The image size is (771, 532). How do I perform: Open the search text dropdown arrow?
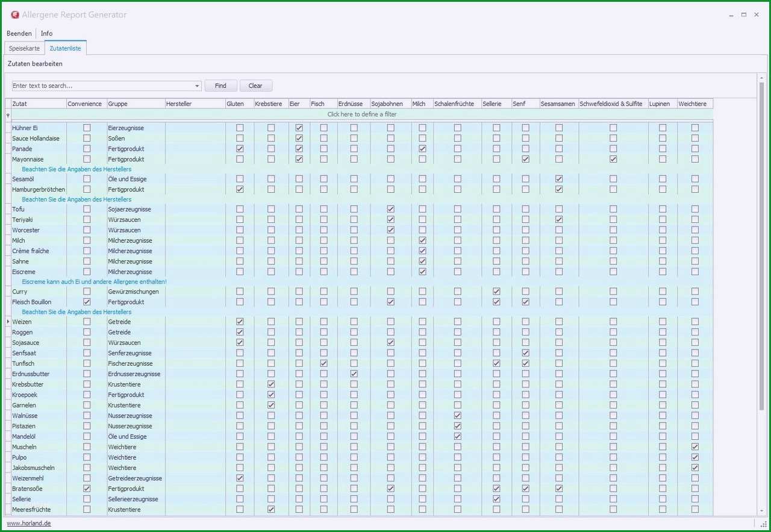coord(197,86)
